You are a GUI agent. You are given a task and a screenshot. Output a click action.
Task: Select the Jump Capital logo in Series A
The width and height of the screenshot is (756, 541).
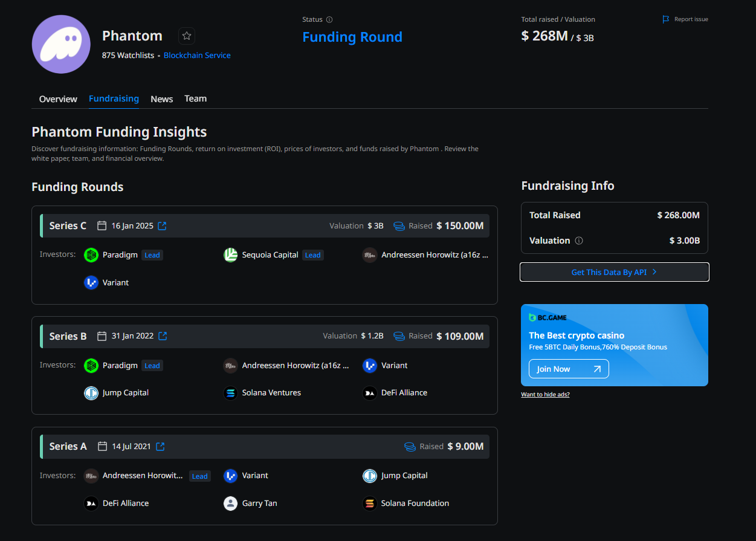click(x=369, y=476)
